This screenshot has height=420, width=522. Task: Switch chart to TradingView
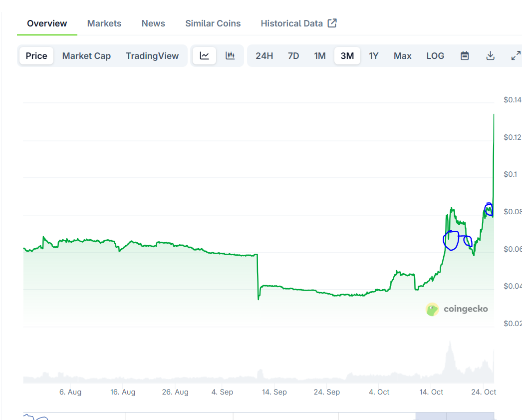point(152,55)
